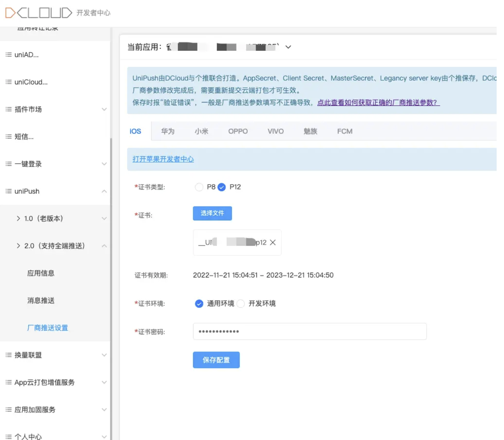Switch to the 华为 tab
Screen dimensions: 504x440
[x=168, y=131]
